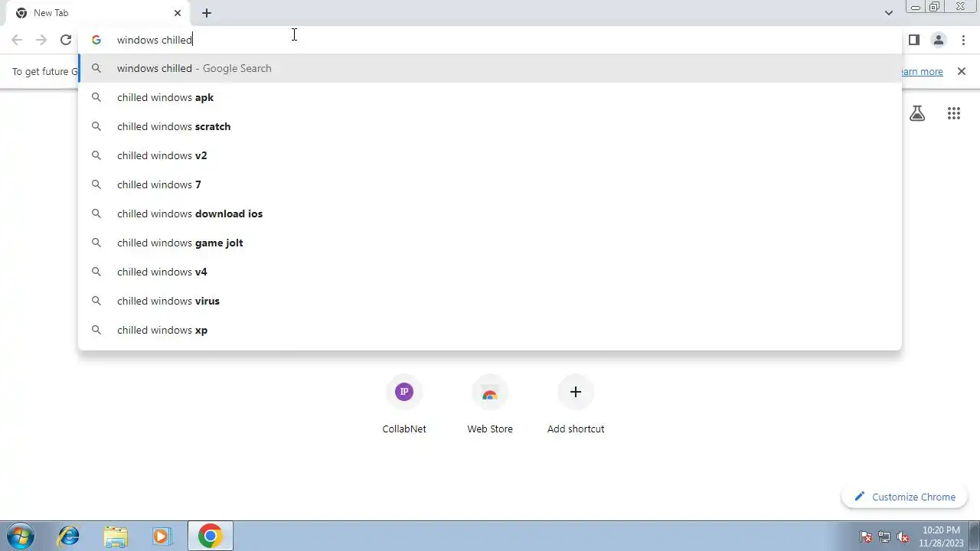
Task: Click the Action Center flag tray icon
Action: pos(866,536)
